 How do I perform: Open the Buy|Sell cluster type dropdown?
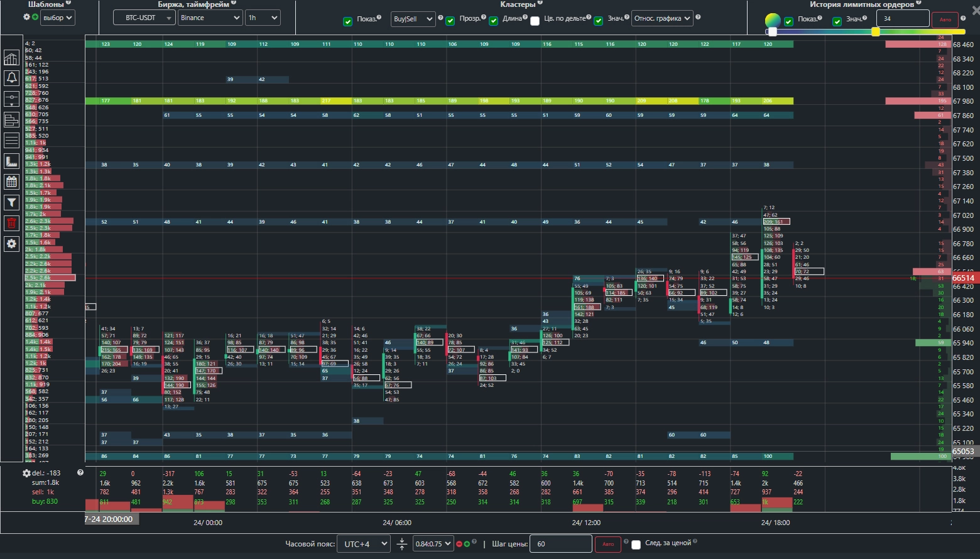pyautogui.click(x=413, y=19)
